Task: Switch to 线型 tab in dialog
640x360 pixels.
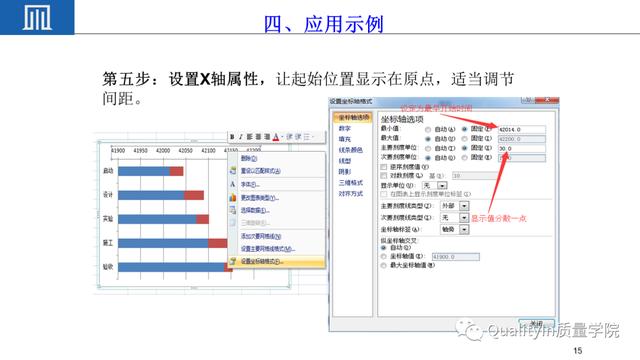Action: 344,161
